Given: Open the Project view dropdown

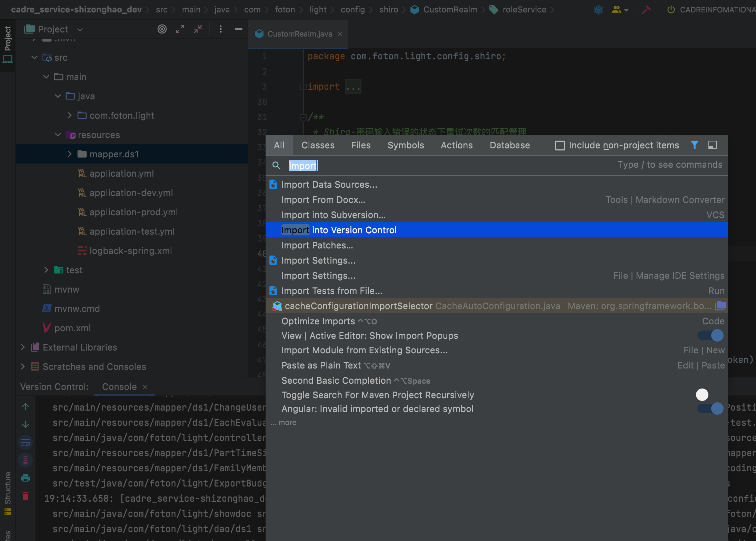Looking at the screenshot, I should [80, 30].
